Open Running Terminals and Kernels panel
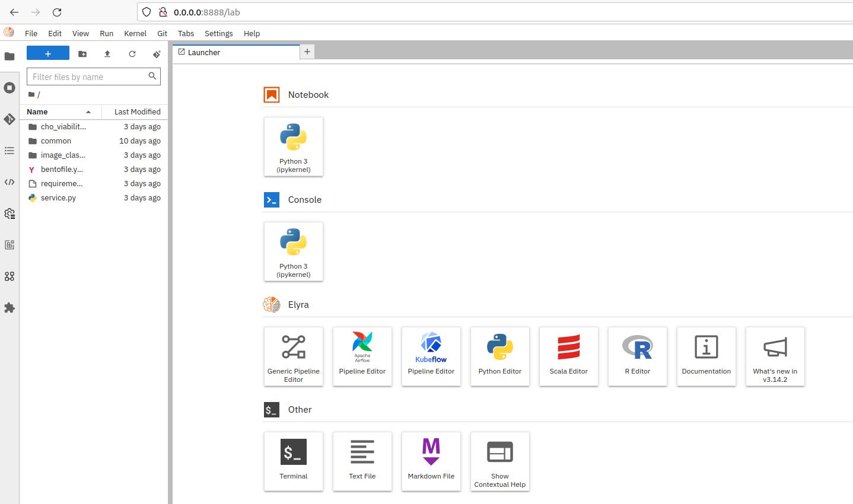The height and width of the screenshot is (504, 853). [9, 88]
